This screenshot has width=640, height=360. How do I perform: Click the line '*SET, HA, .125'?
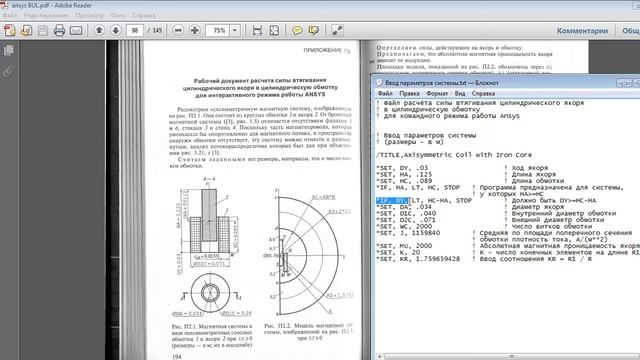coord(404,174)
